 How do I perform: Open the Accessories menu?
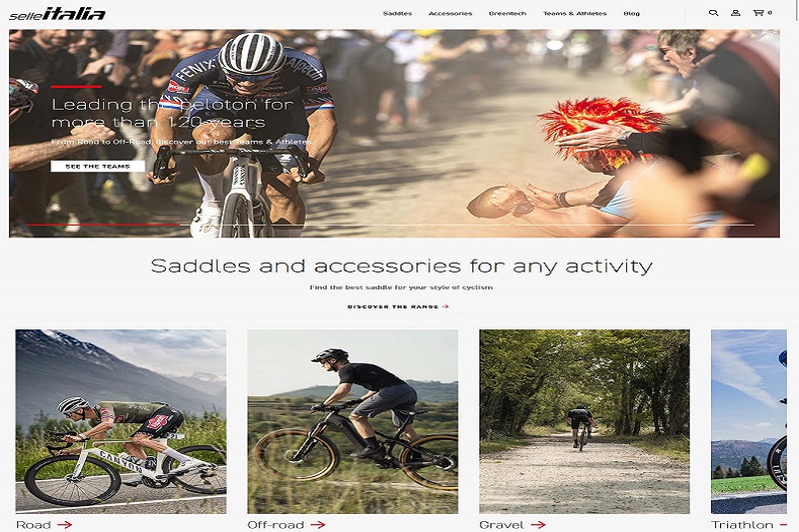pos(450,13)
